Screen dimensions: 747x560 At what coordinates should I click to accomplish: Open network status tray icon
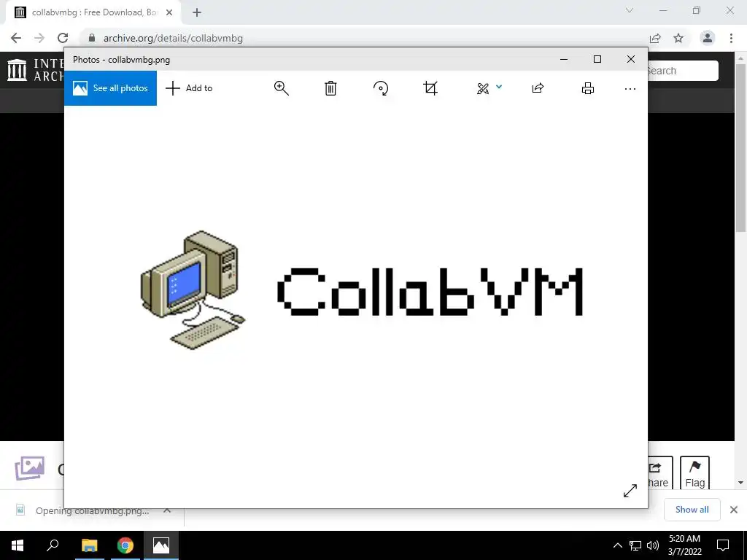click(x=635, y=545)
